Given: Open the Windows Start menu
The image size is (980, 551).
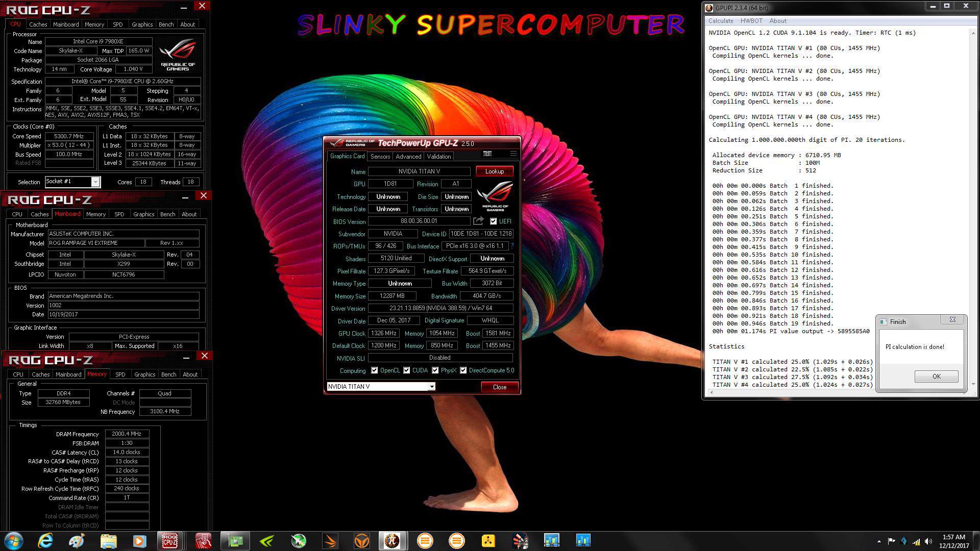Looking at the screenshot, I should point(14,541).
